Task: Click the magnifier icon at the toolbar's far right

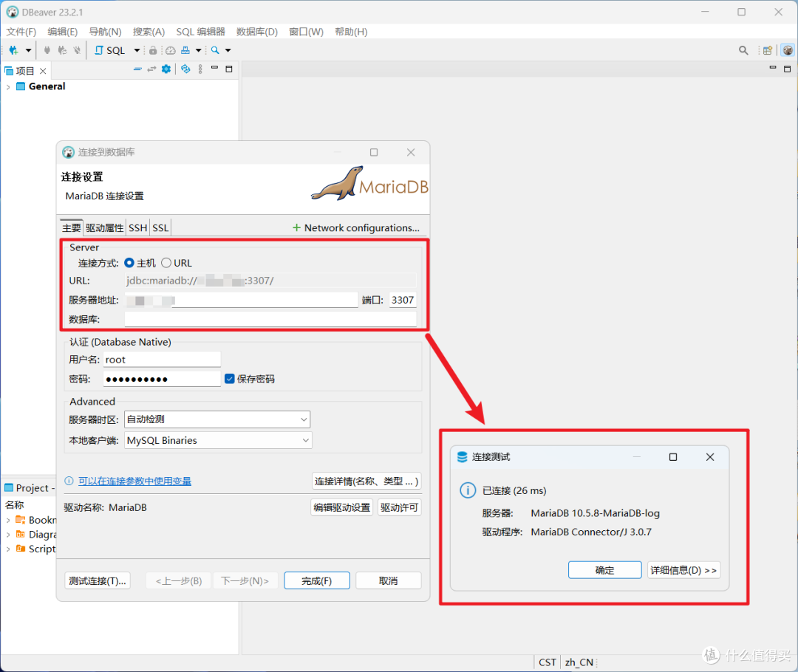Action: [x=743, y=50]
